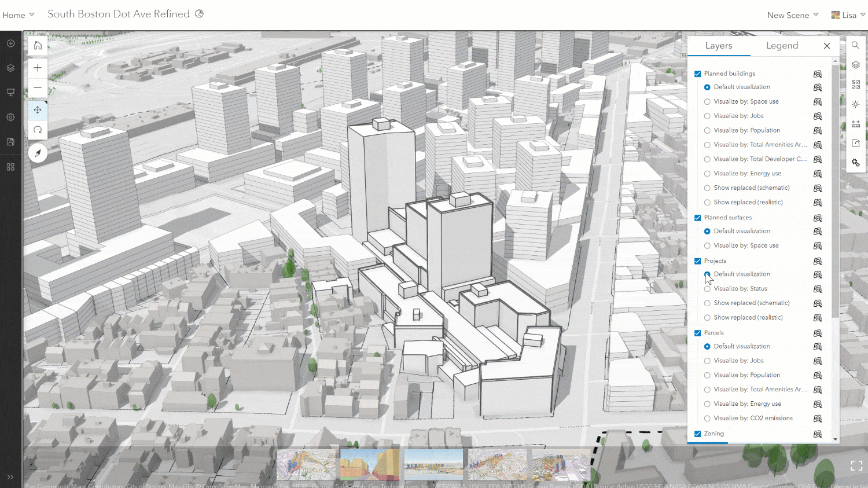
Task: Click the zoom-to icon for Parcels layer
Action: pos(818,333)
